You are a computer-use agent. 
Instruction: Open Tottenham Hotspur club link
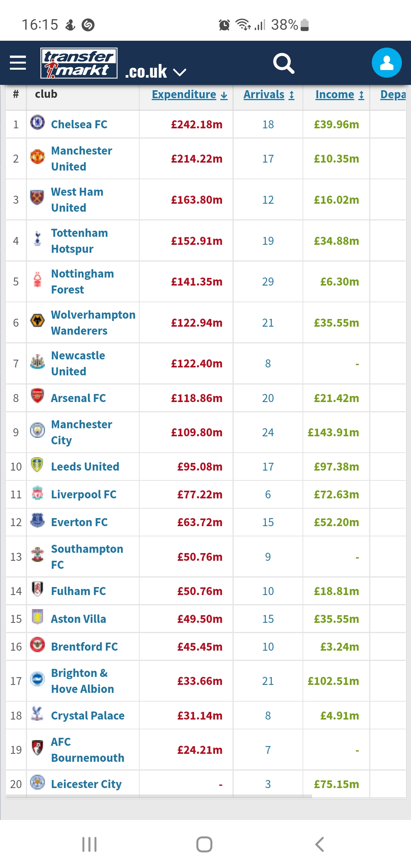pyautogui.click(x=79, y=241)
